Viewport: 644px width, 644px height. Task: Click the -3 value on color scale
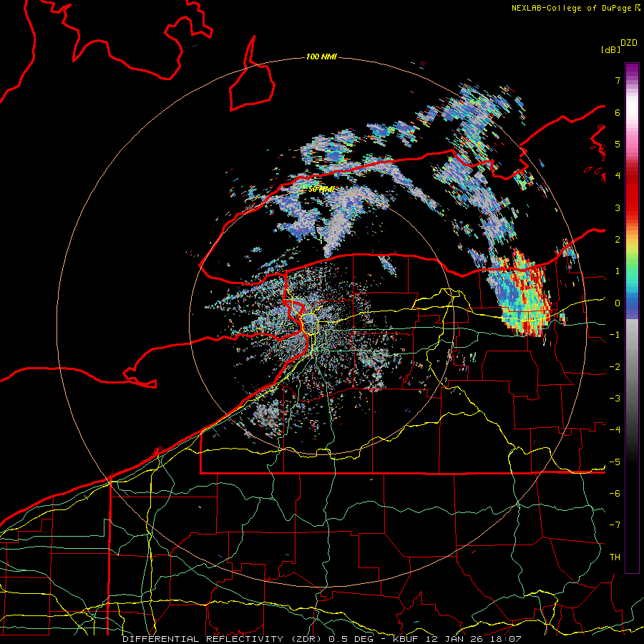point(615,399)
